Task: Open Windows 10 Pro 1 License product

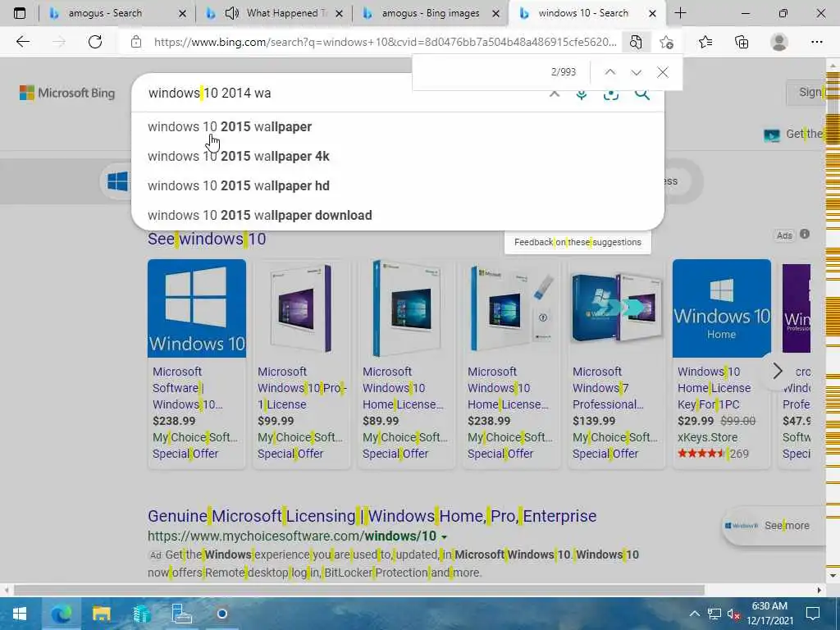Action: pyautogui.click(x=302, y=363)
